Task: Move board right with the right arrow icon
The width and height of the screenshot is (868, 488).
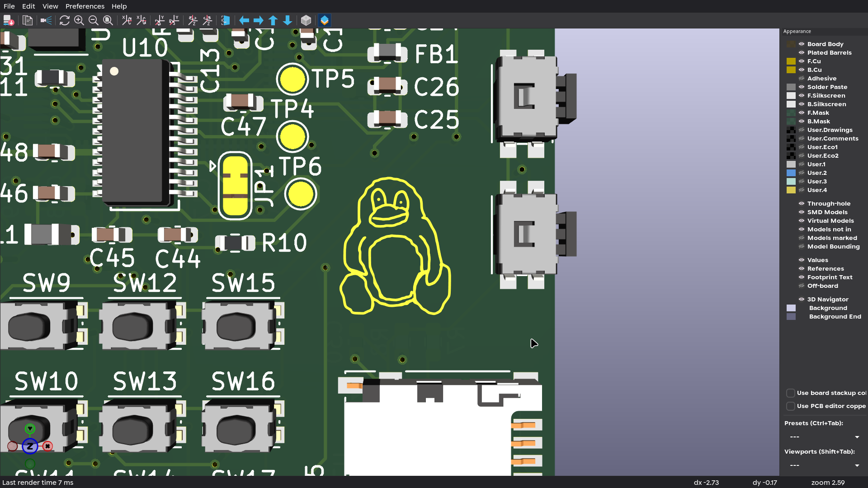Action: [259, 20]
